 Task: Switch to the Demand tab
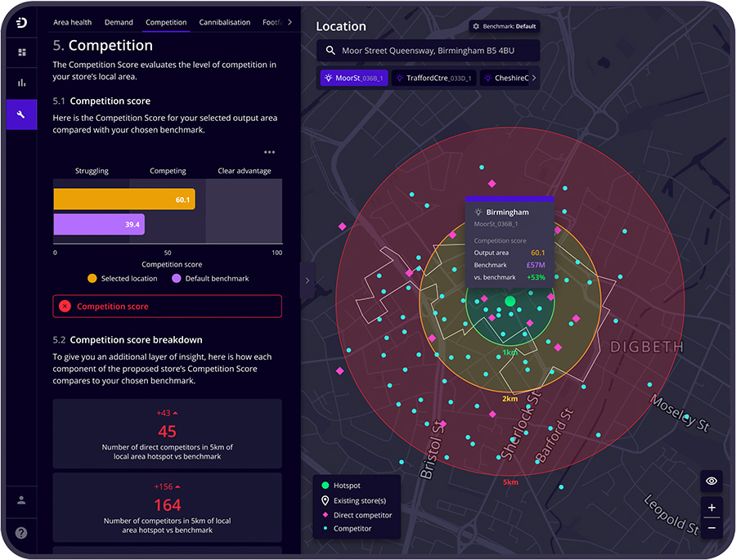(119, 22)
